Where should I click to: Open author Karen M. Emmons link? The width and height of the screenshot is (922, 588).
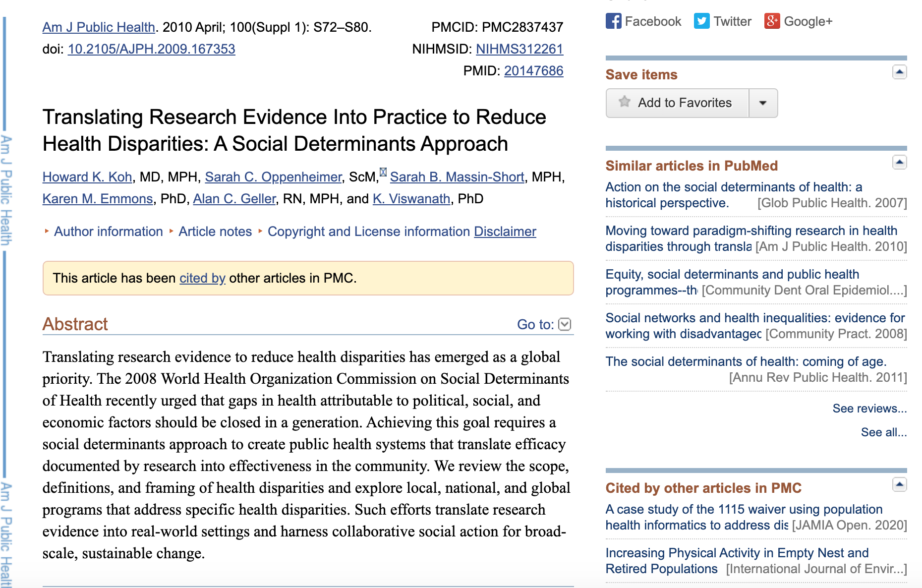pos(98,199)
